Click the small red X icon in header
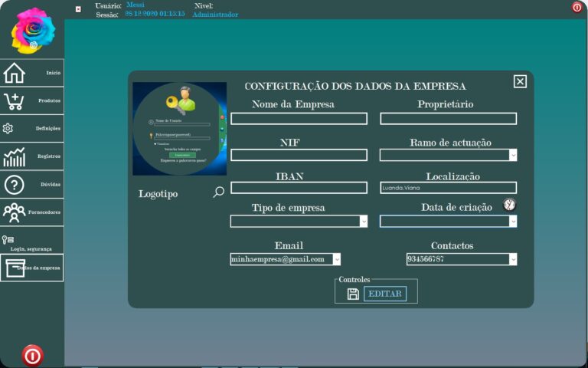The width and height of the screenshot is (588, 368). tap(78, 9)
